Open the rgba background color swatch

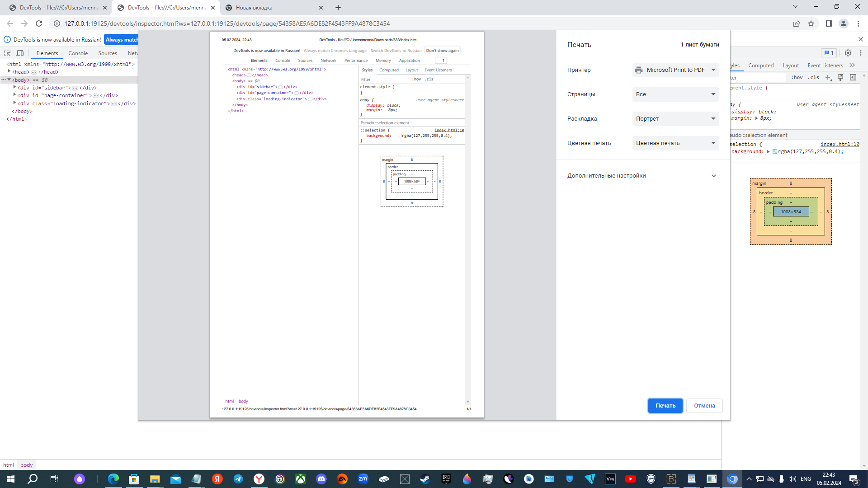(x=774, y=152)
